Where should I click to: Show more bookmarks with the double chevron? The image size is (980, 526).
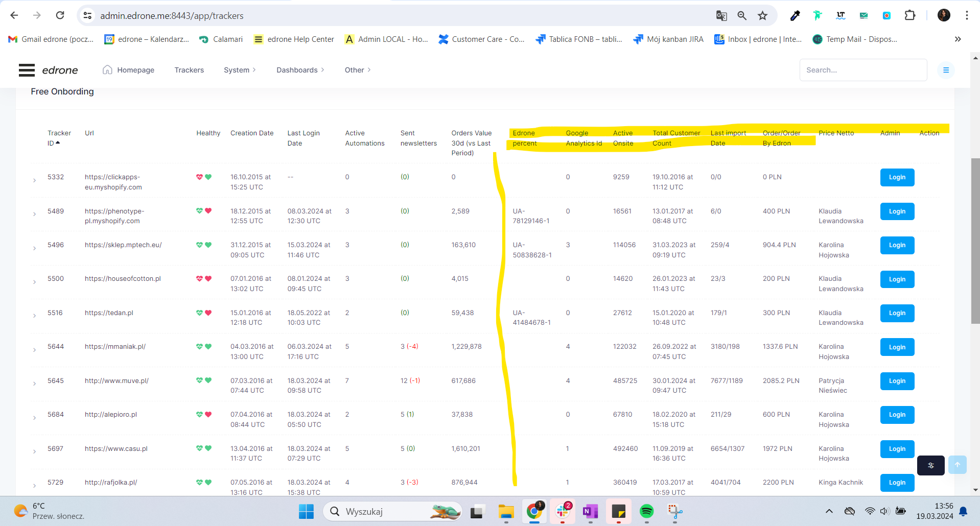[x=958, y=39]
